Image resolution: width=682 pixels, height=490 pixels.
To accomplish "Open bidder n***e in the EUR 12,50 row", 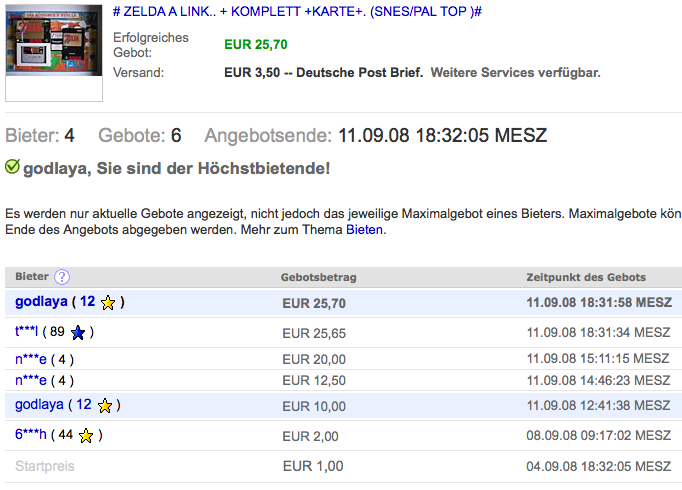I will (x=31, y=380).
